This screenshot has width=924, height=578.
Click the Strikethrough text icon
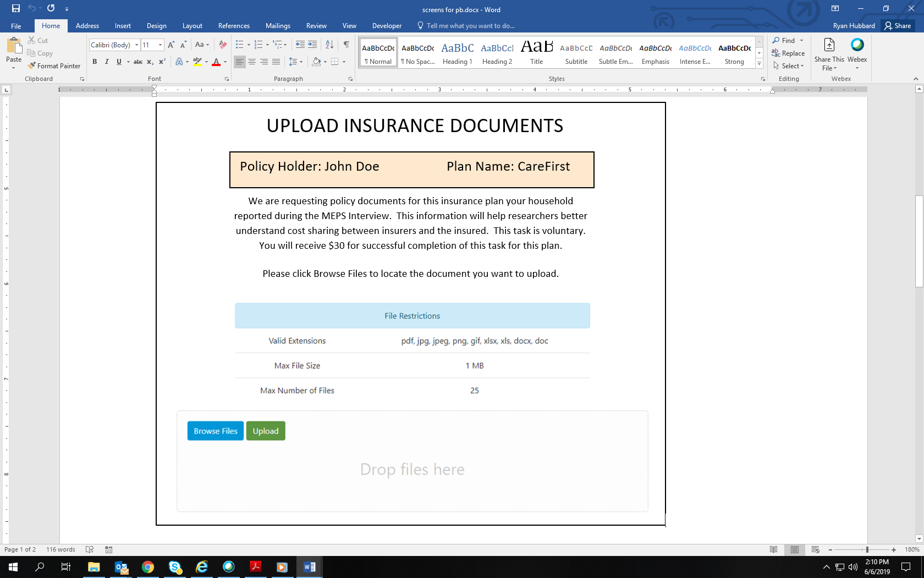click(138, 62)
